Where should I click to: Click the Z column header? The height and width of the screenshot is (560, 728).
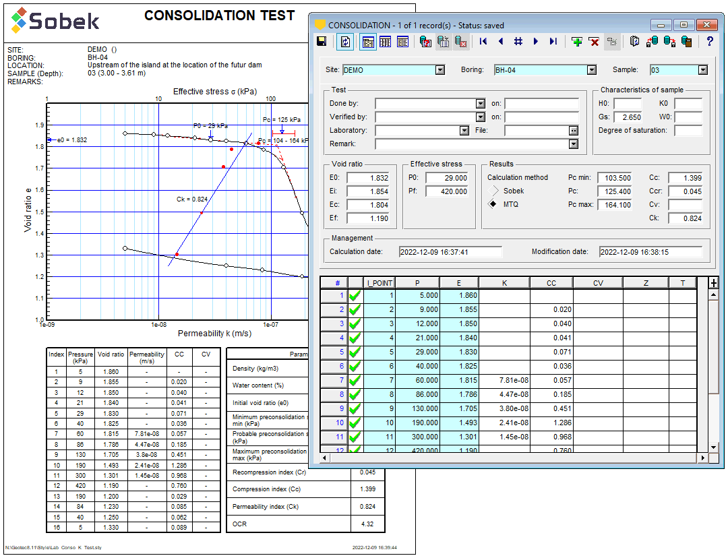tap(646, 283)
